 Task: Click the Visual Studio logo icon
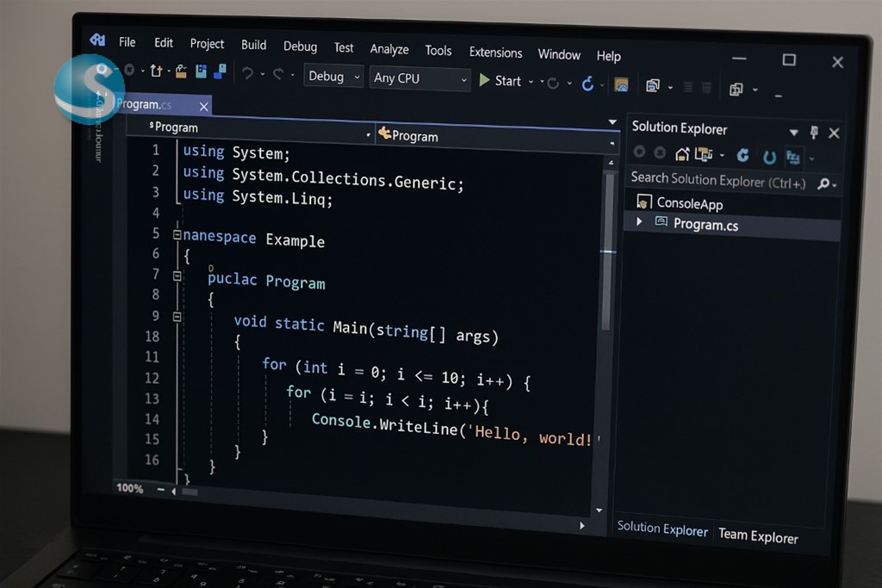tap(97, 40)
